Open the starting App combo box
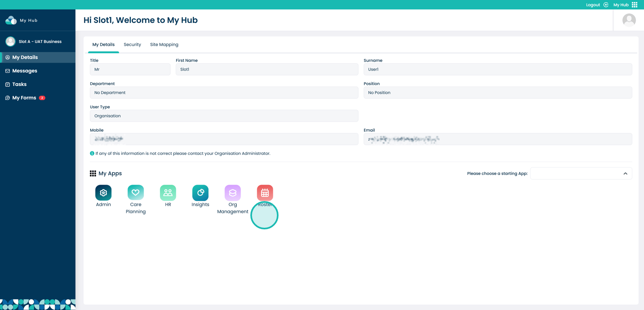 tap(581, 173)
